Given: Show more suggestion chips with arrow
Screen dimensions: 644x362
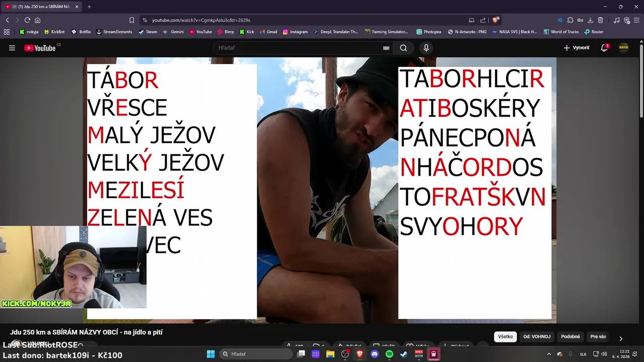Looking at the screenshot, I should coord(620,338).
